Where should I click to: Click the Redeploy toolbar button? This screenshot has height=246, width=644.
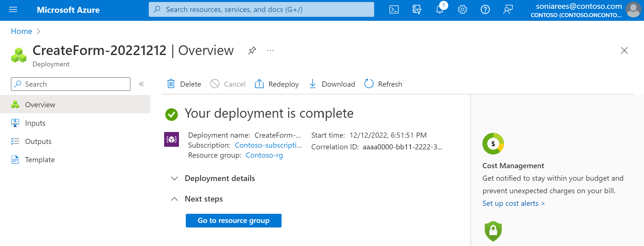(277, 84)
